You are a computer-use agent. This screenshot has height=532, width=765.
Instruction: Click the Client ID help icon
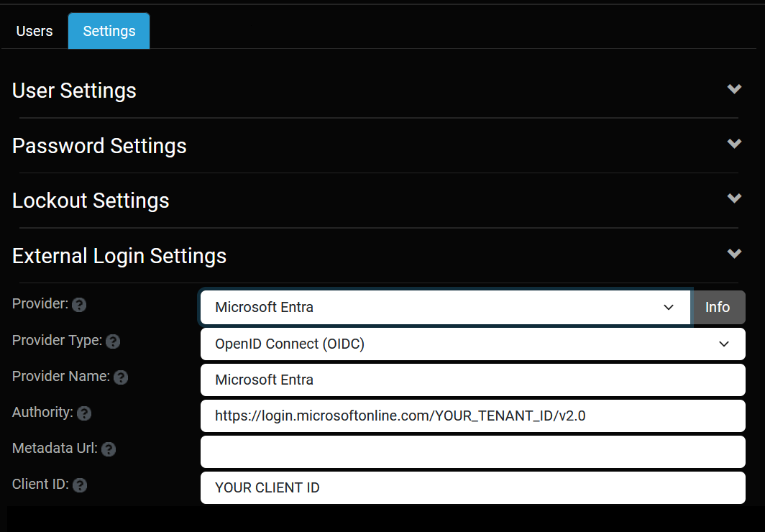[80, 485]
